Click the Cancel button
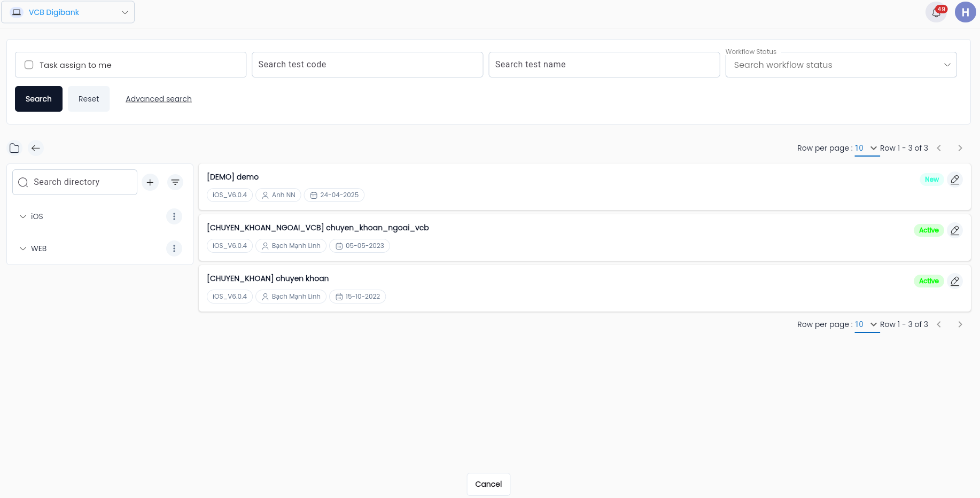 488,484
